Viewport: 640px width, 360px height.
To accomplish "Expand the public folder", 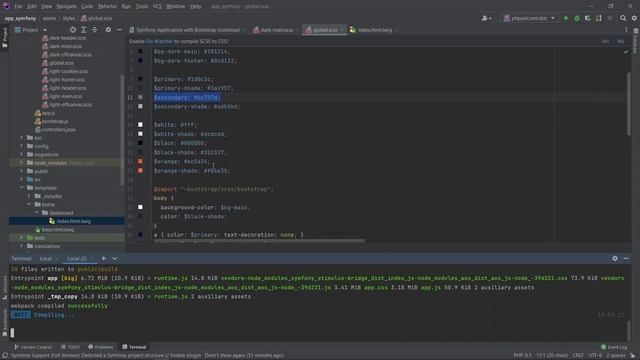I will 22,171.
